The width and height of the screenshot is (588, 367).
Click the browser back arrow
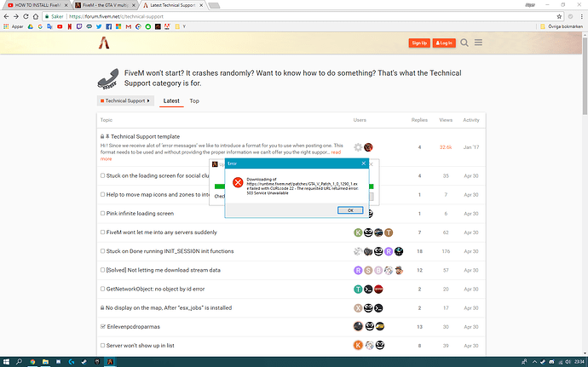pyautogui.click(x=6, y=16)
